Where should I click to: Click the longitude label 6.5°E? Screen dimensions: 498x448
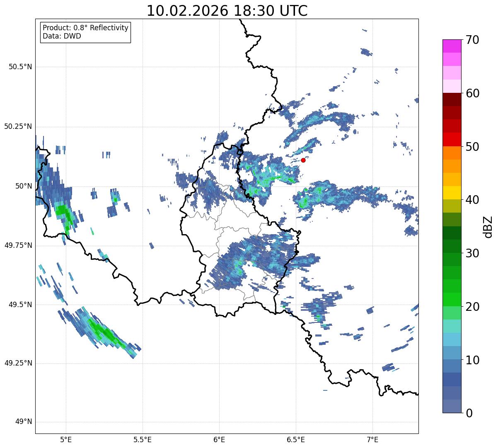tap(296, 439)
